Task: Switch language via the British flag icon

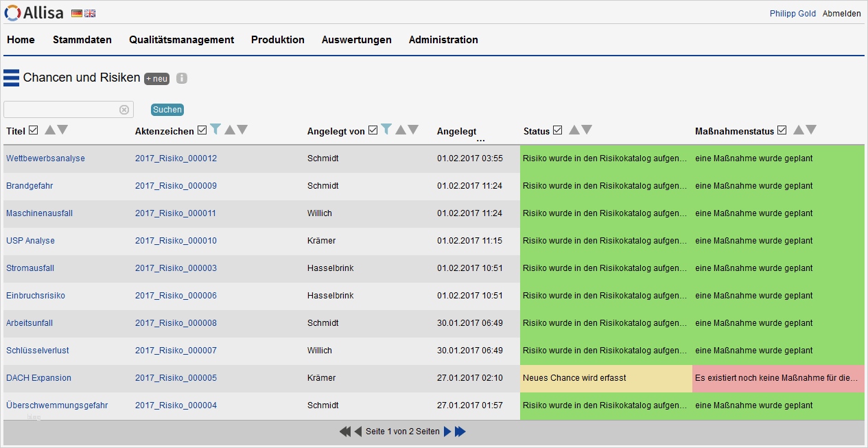Action: 90,14
